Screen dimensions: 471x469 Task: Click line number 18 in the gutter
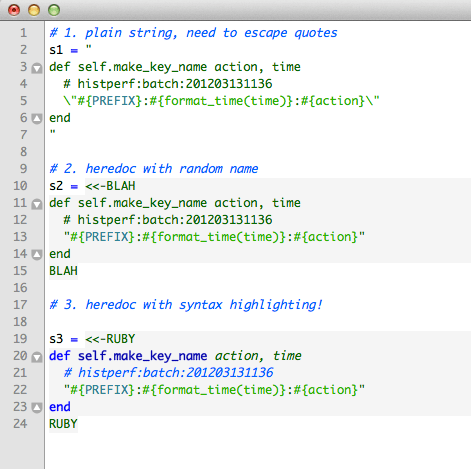(20, 322)
